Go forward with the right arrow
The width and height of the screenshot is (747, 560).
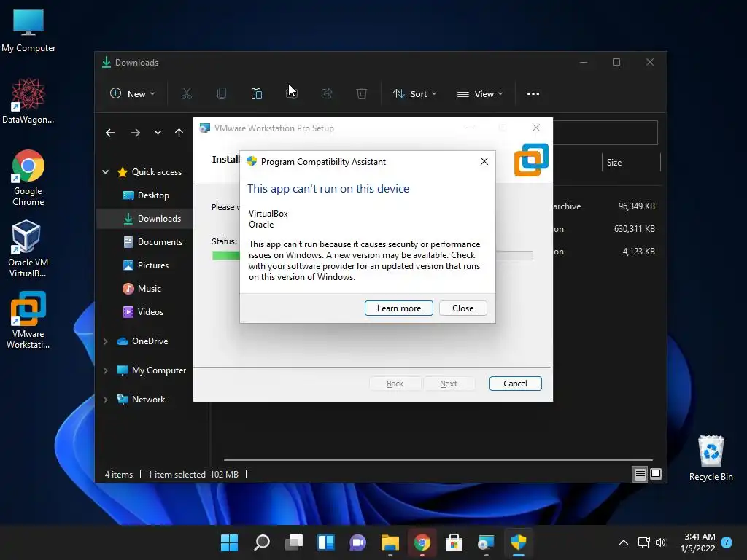tap(135, 133)
